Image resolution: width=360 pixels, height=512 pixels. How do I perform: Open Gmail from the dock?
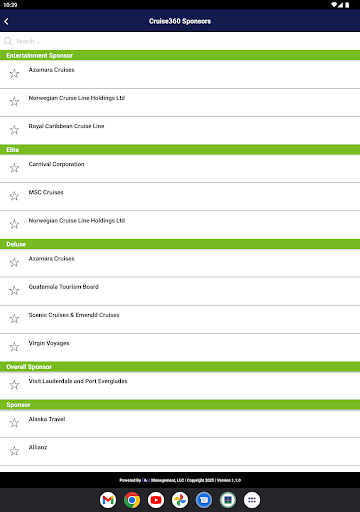click(x=108, y=500)
